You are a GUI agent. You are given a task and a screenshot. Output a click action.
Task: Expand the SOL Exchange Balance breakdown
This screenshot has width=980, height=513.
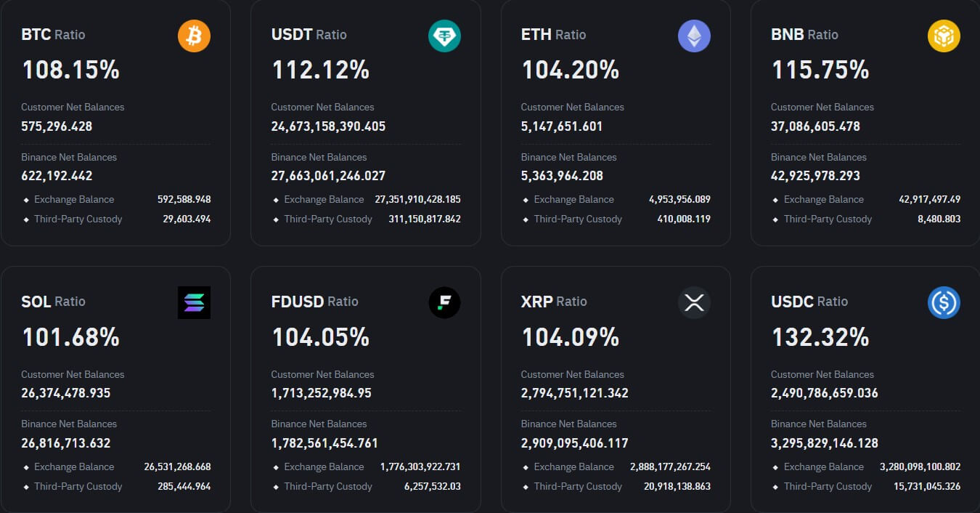tap(73, 466)
